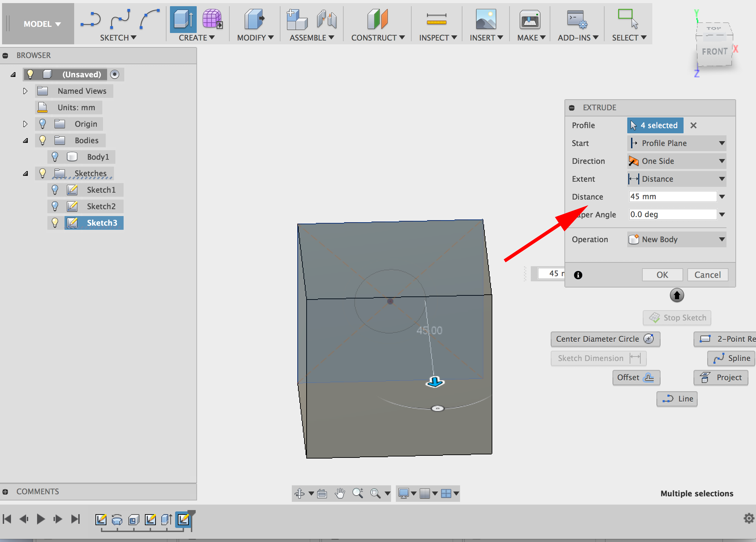The height and width of the screenshot is (542, 756).
Task: Expand the COMMENTS panel
Action: pos(5,492)
